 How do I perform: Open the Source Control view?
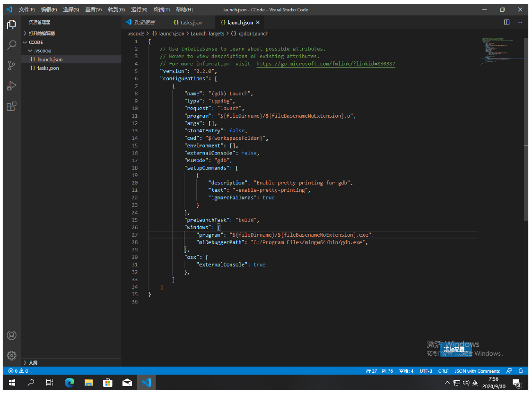point(11,66)
